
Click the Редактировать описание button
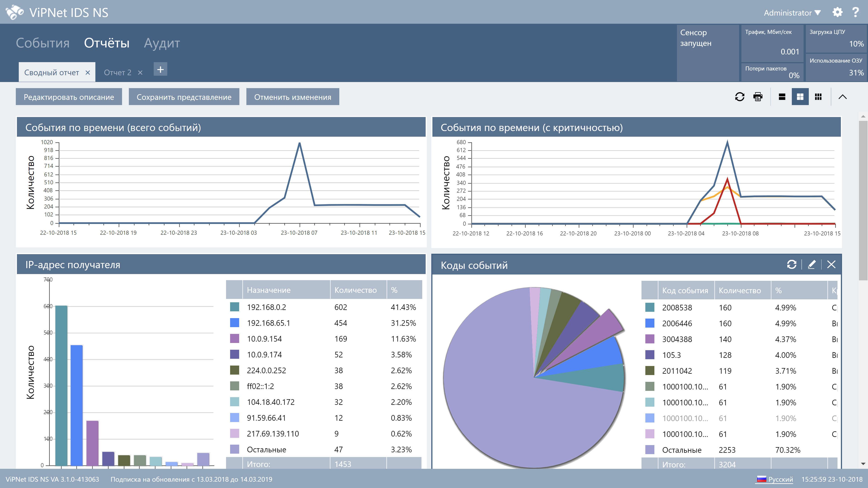pos(69,97)
